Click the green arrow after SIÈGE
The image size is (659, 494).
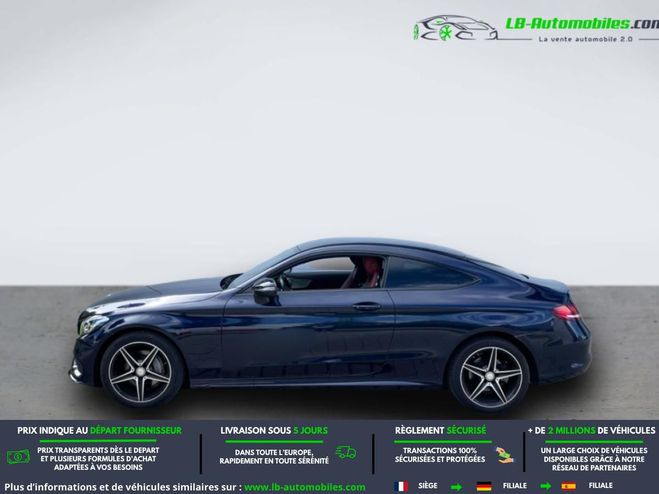456,487
